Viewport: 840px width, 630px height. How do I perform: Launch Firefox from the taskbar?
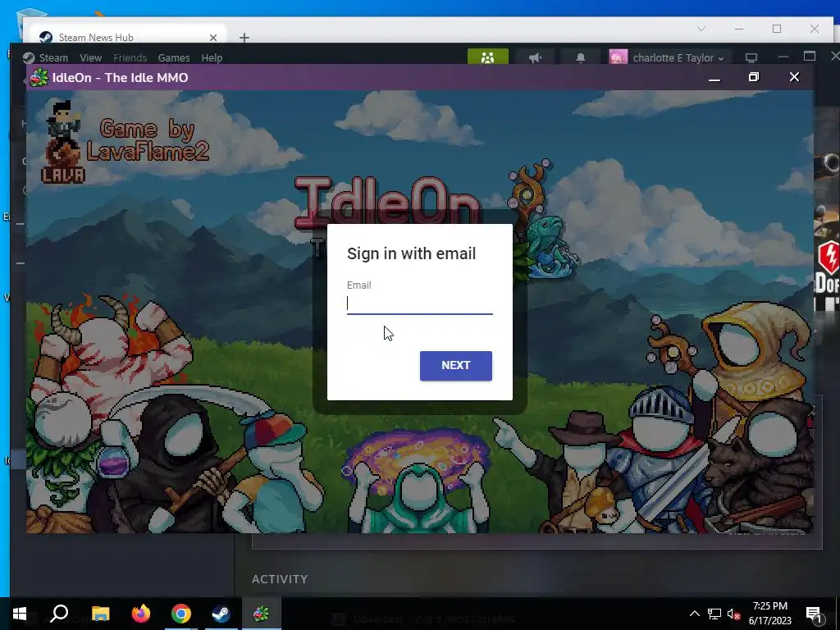(140, 614)
